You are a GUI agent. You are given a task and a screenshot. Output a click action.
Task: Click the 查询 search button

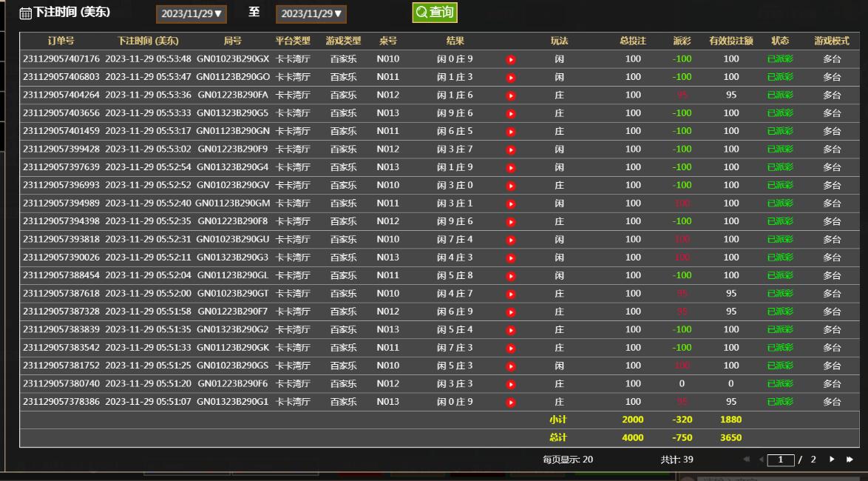coord(435,13)
